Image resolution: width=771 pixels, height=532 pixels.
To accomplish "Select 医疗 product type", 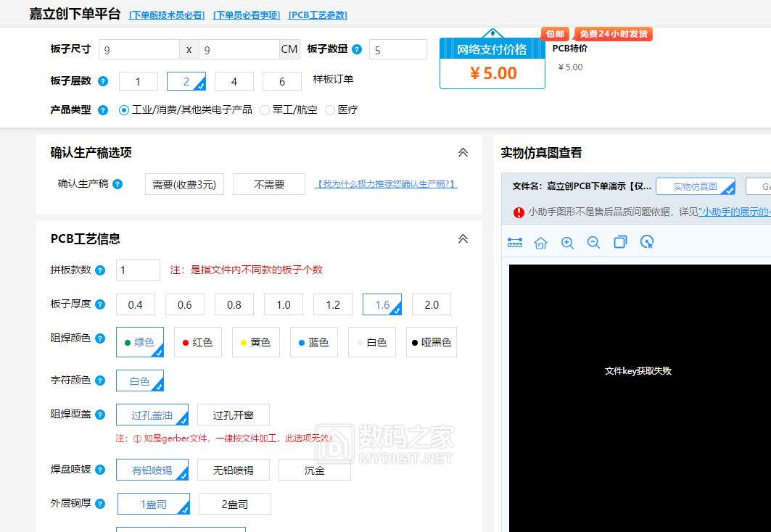I will [x=330, y=110].
